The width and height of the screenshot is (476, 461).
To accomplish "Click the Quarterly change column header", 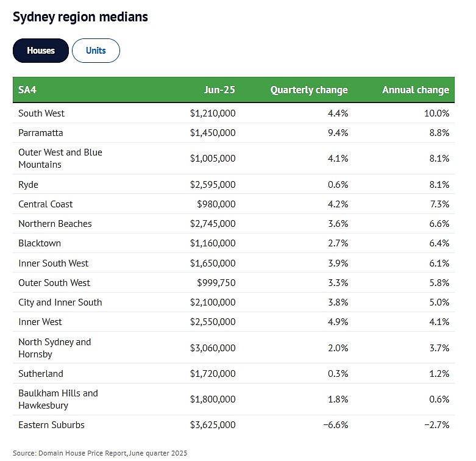I will point(309,90).
